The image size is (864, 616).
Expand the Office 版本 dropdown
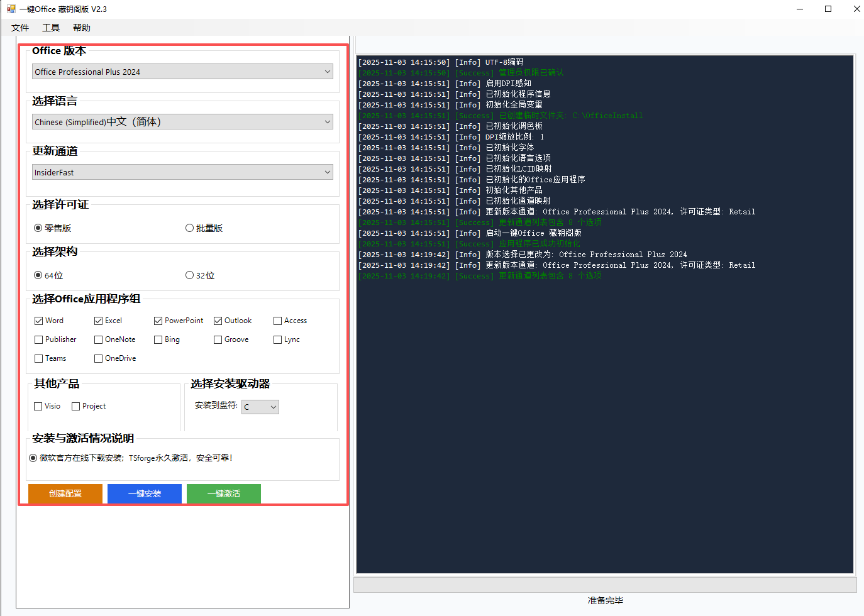(182, 72)
